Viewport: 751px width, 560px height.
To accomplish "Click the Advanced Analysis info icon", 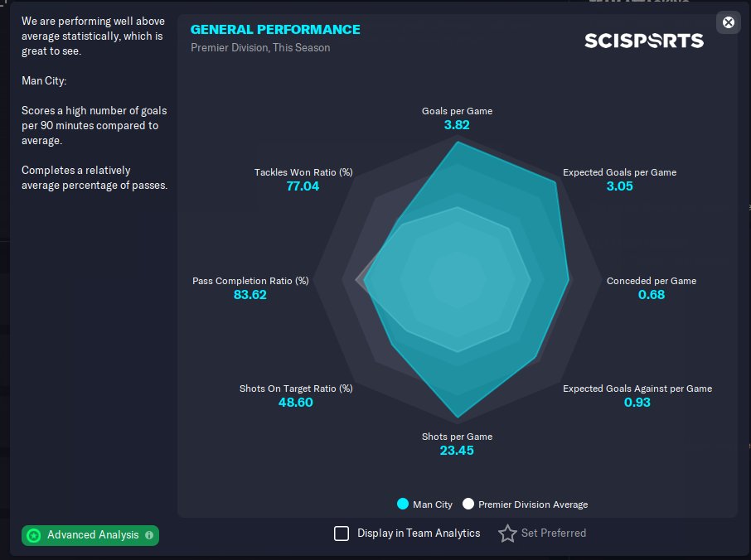I will click(149, 535).
